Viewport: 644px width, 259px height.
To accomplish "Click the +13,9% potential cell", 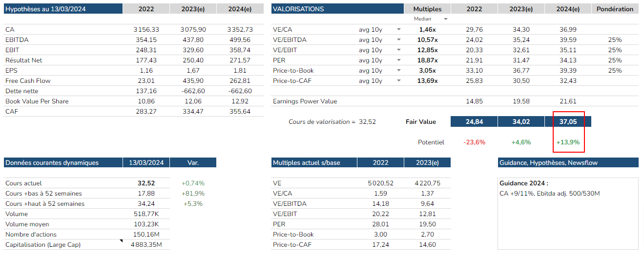I will pyautogui.click(x=568, y=142).
